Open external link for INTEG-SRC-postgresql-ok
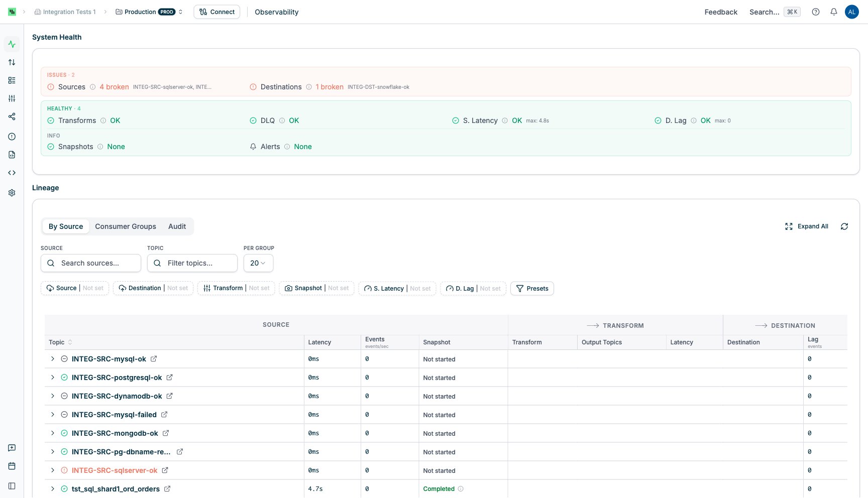The image size is (868, 498). [x=170, y=378]
